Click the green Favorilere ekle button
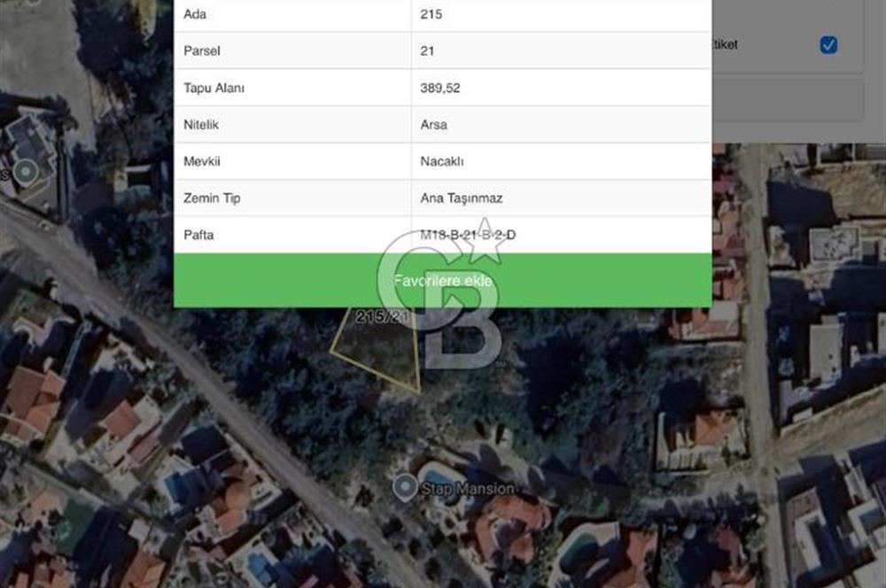Image resolution: width=886 pixels, height=588 pixels. pos(442,280)
